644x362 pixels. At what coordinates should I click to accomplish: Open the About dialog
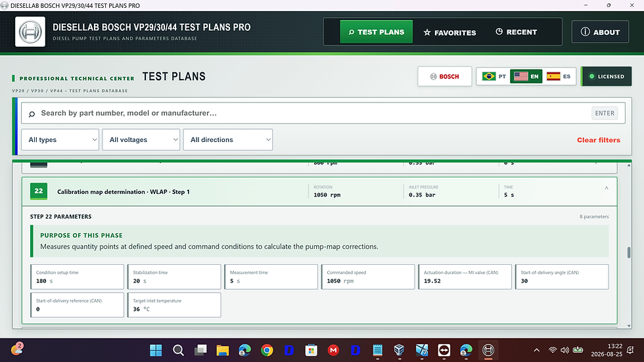(600, 32)
